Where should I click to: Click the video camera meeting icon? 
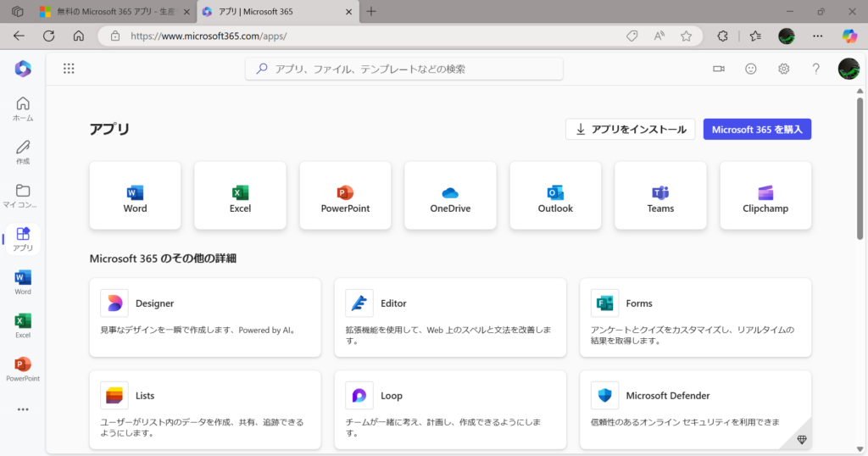[x=719, y=69]
